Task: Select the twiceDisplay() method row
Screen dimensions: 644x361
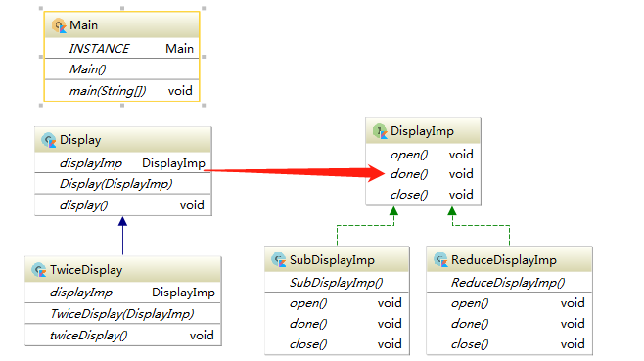Action: [x=123, y=336]
